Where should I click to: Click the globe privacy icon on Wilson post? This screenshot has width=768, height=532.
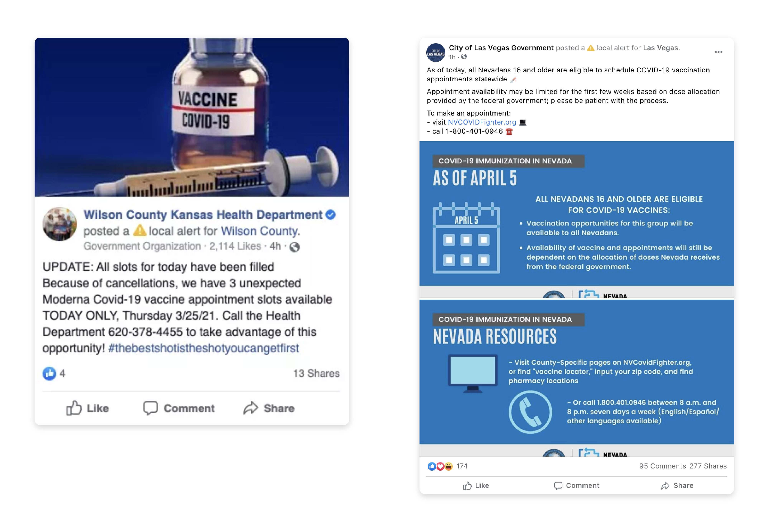click(x=294, y=247)
